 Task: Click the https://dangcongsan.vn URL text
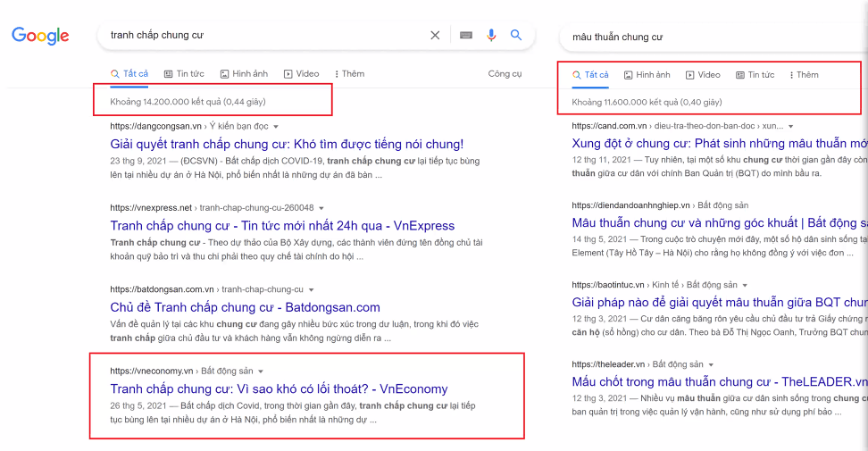tap(155, 126)
